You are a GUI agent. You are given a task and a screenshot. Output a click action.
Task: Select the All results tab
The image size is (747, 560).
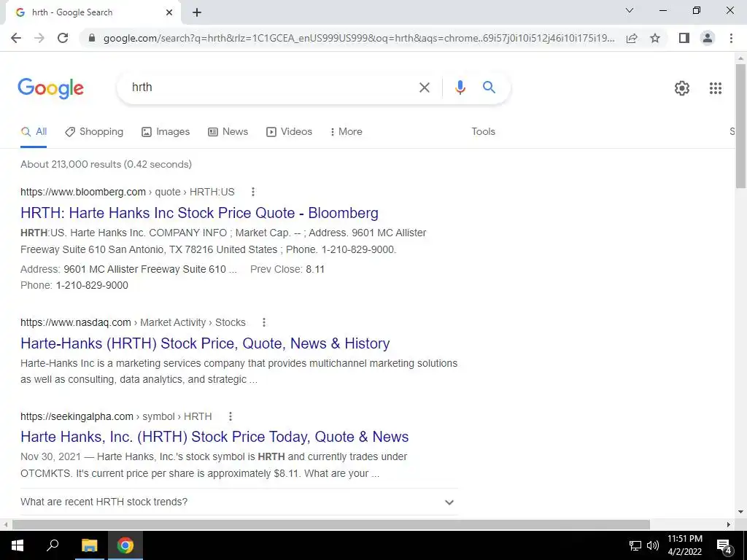[34, 132]
